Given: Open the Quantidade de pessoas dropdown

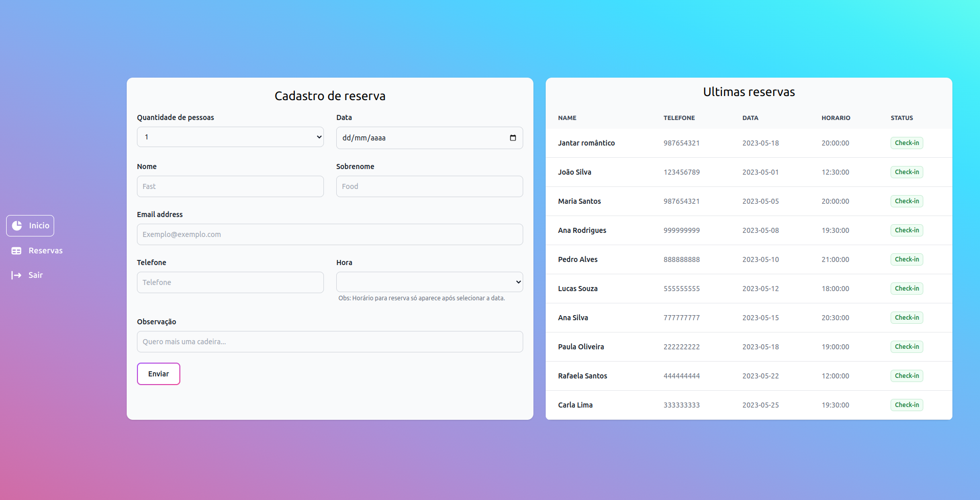Looking at the screenshot, I should (230, 137).
